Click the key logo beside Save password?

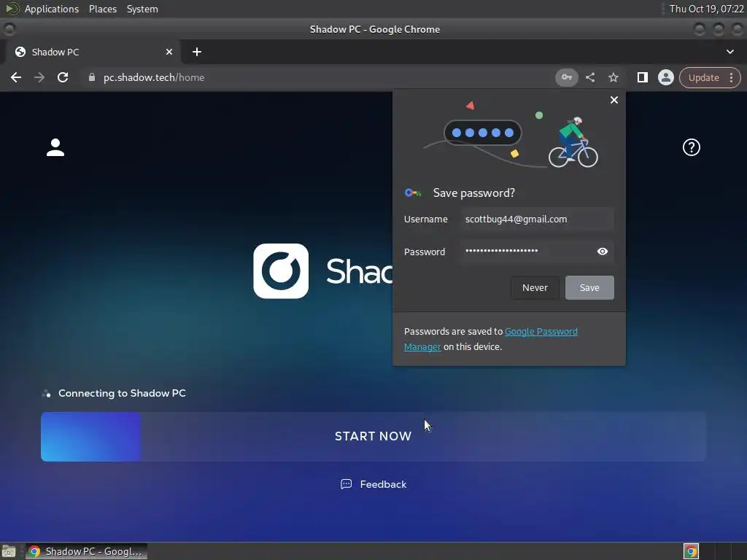[413, 192]
